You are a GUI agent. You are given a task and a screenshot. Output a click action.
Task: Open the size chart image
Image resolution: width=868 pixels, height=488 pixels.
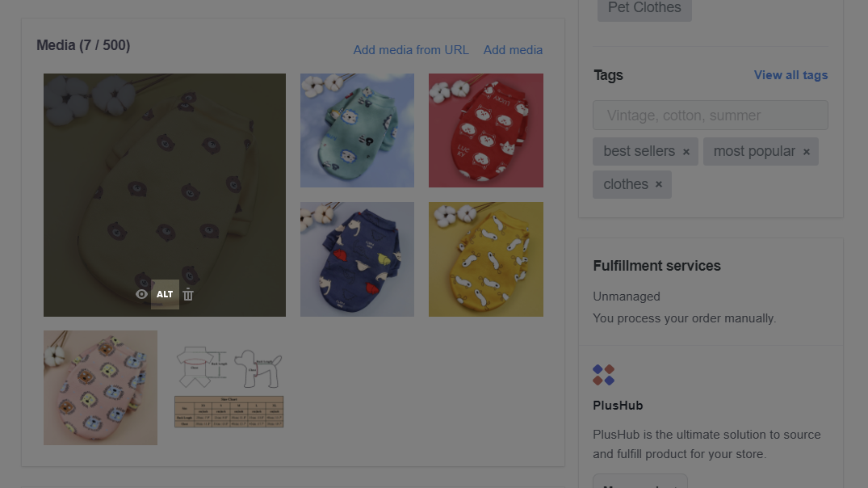(229, 388)
